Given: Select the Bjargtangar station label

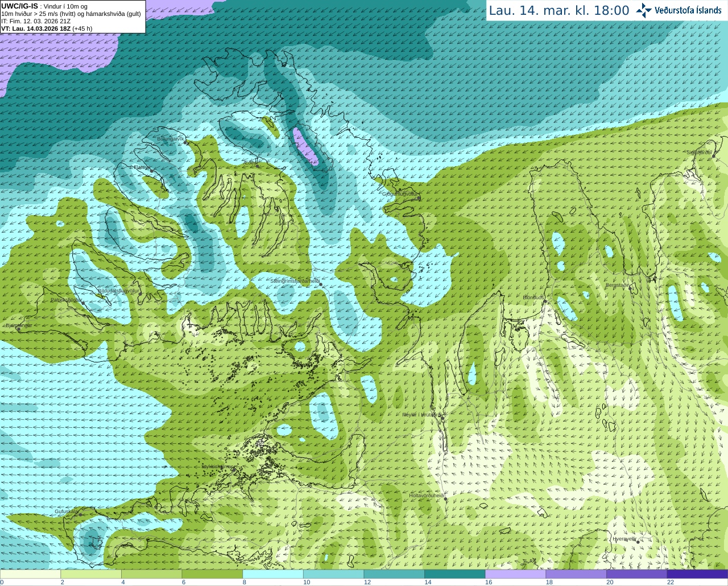Looking at the screenshot, I should coord(19,325).
